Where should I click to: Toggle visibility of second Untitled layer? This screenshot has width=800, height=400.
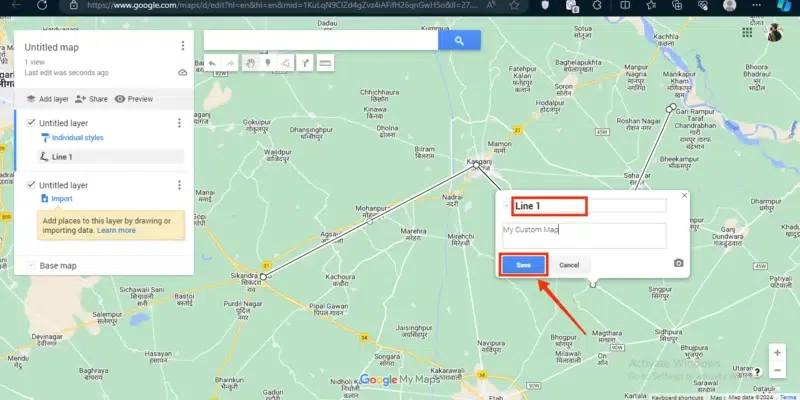[x=31, y=185]
